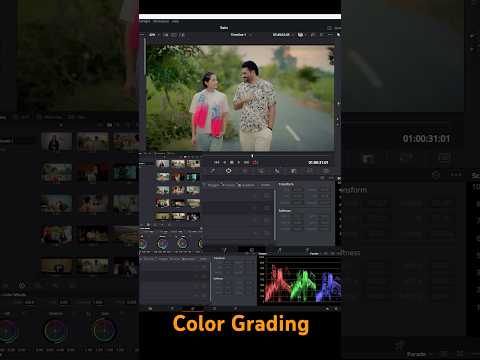Click the Gamma color wheel in the front window
Screen dimensions: 480x360
tap(162, 244)
